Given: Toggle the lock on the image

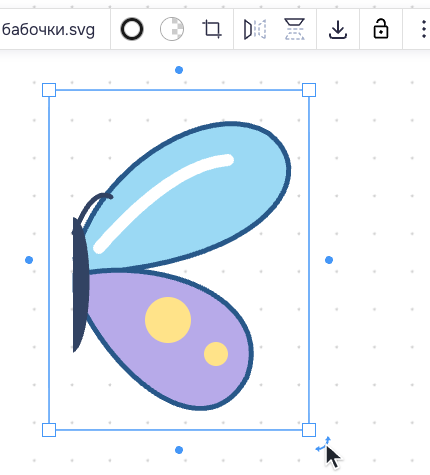Looking at the screenshot, I should click(381, 29).
